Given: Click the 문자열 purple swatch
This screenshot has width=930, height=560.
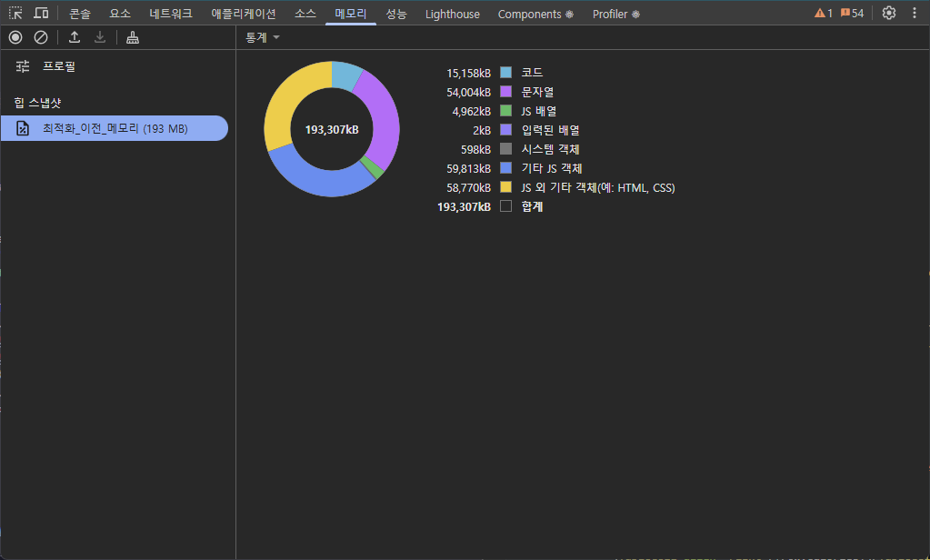Looking at the screenshot, I should (x=506, y=91).
